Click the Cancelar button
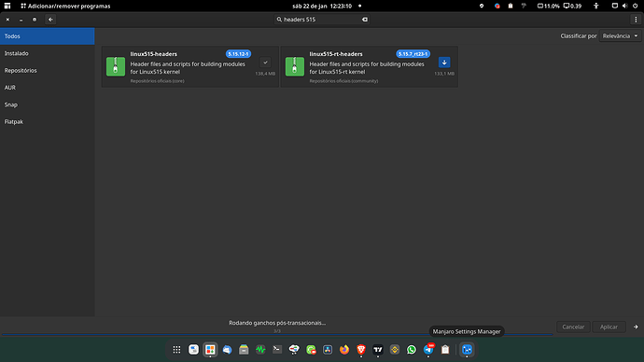This screenshot has height=362, width=644. [x=573, y=327]
